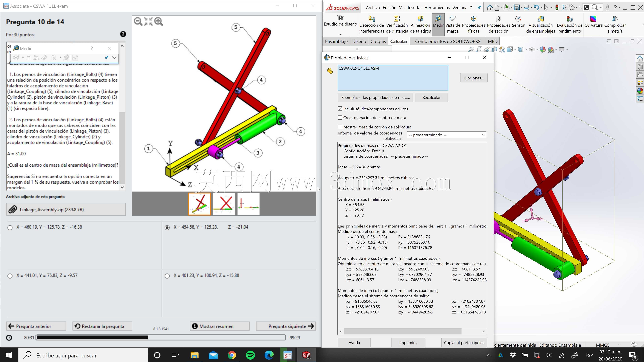Activate the Curvatura display tool
Image resolution: width=644 pixels, height=362 pixels.
[593, 21]
